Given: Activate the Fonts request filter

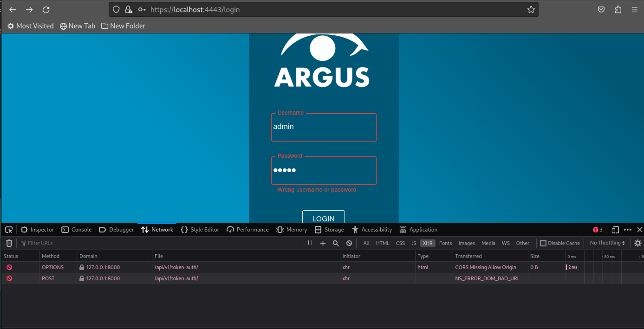Looking at the screenshot, I should (x=445, y=243).
